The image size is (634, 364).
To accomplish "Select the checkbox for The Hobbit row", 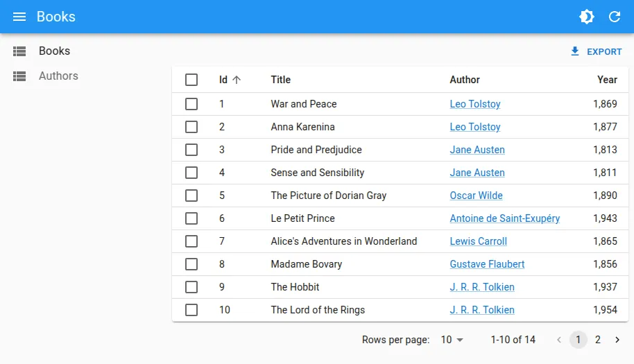I will 191,287.
